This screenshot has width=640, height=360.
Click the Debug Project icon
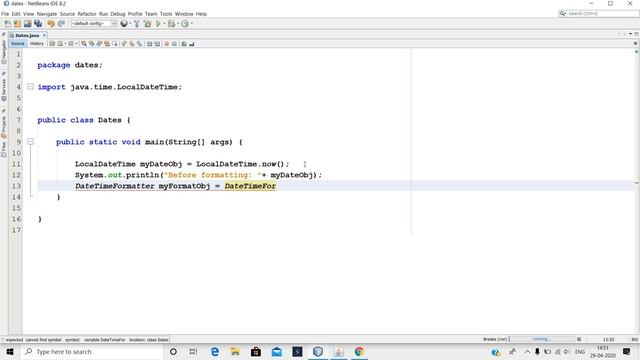click(171, 24)
